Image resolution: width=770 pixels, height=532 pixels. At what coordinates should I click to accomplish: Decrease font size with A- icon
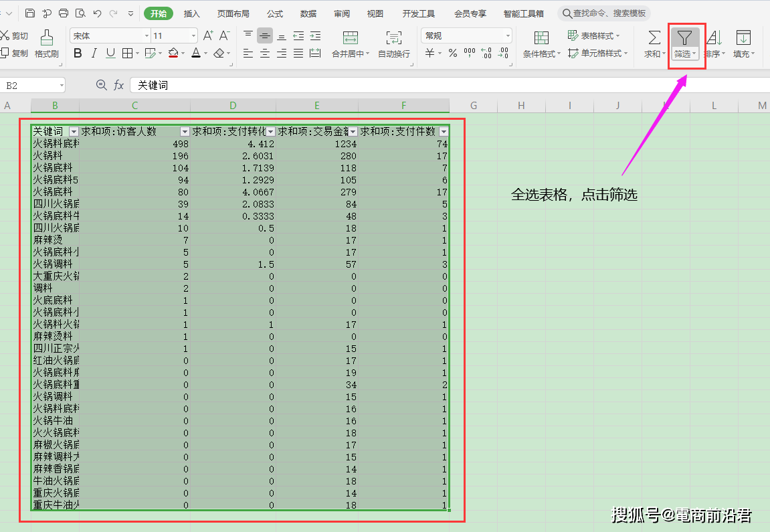pyautogui.click(x=224, y=35)
